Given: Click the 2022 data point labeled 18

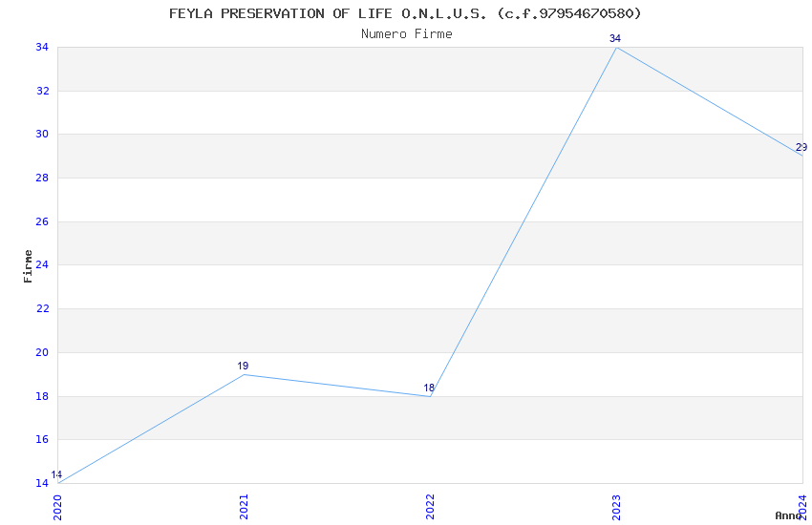Looking at the screenshot, I should coord(430,396).
